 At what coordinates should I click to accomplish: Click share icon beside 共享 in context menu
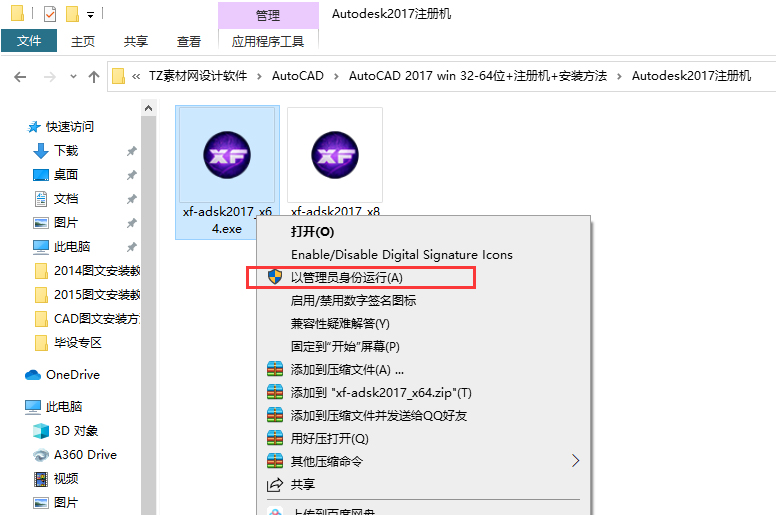click(x=275, y=484)
